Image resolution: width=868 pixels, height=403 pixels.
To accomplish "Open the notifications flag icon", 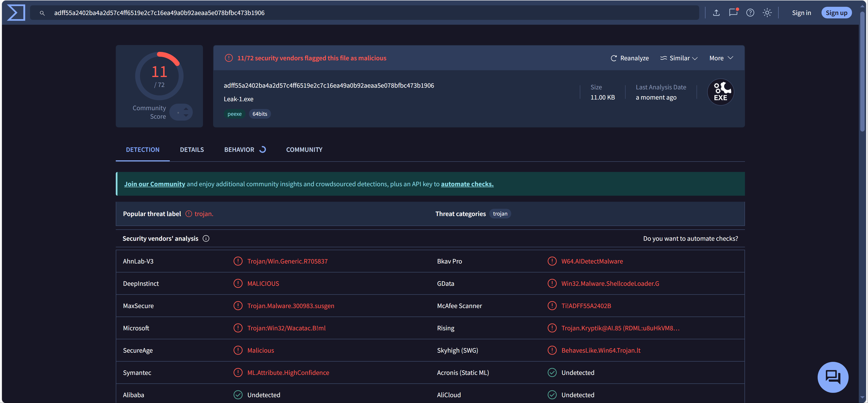I will (733, 12).
